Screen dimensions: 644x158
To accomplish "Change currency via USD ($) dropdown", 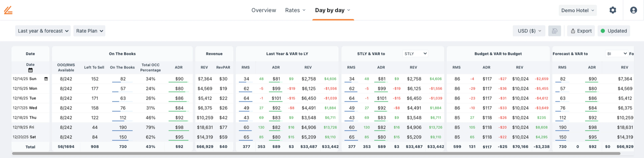I will 529,31.
